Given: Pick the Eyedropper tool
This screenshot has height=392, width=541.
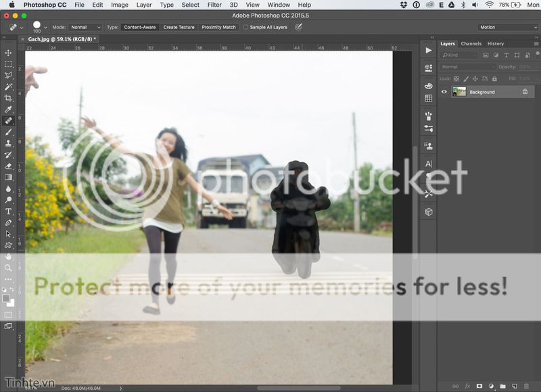Looking at the screenshot, I should (8, 109).
